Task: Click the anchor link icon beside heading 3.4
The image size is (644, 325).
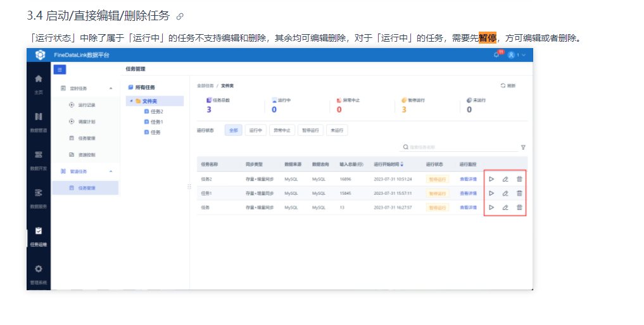Action: click(179, 17)
